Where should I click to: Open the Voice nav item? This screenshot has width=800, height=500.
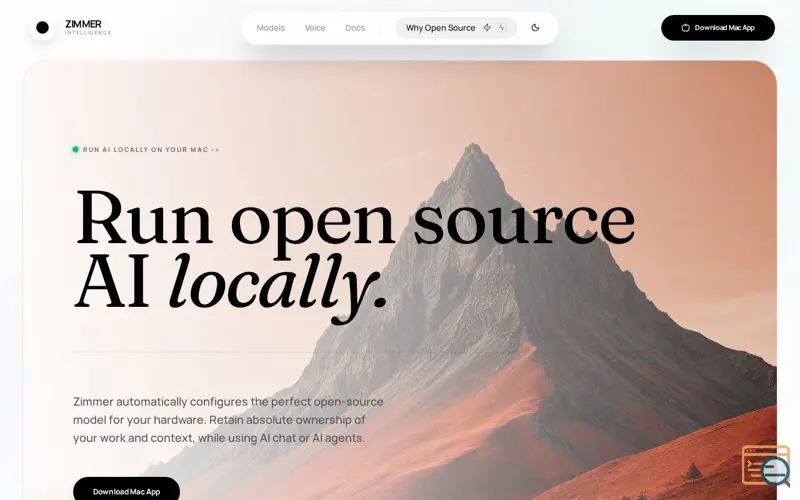click(x=315, y=28)
